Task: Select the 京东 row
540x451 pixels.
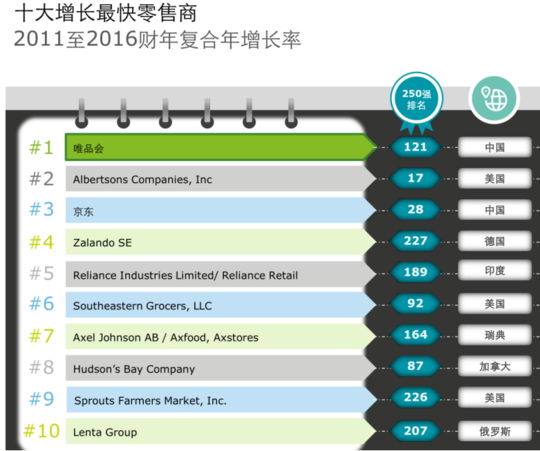Action: click(x=221, y=210)
